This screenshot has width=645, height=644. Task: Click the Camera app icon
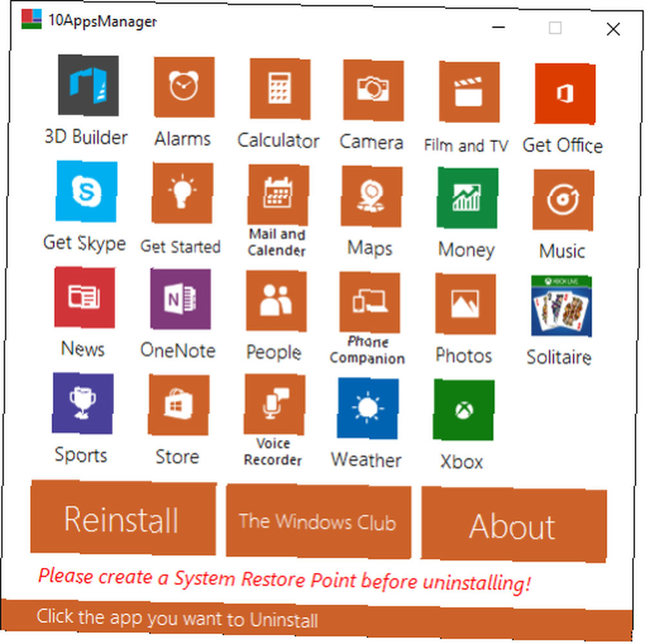coord(373,90)
